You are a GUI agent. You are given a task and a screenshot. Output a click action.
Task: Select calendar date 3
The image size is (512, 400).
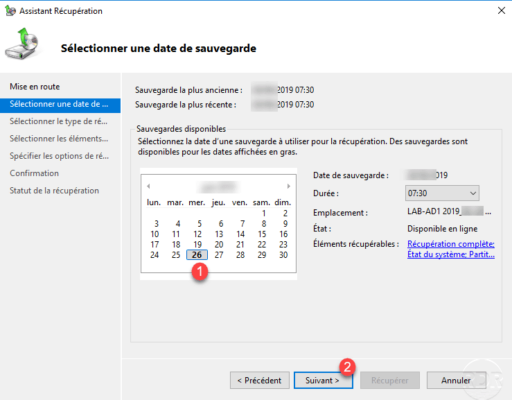coord(156,224)
